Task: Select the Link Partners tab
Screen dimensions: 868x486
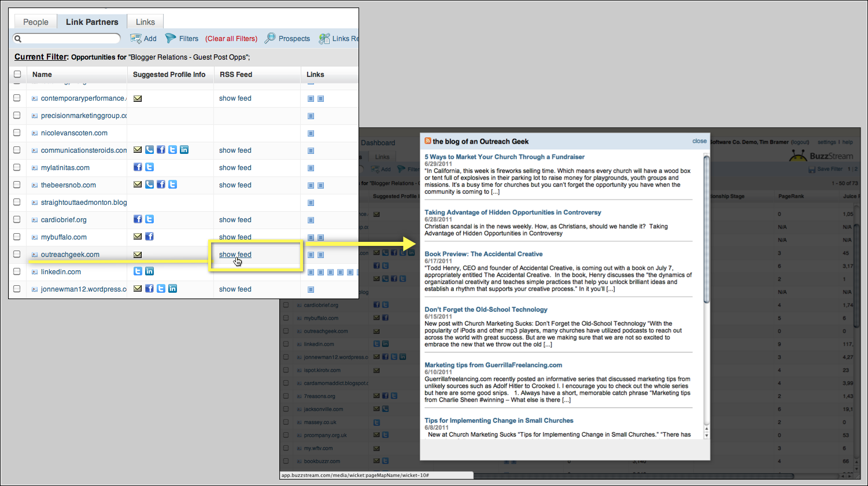Action: (92, 22)
